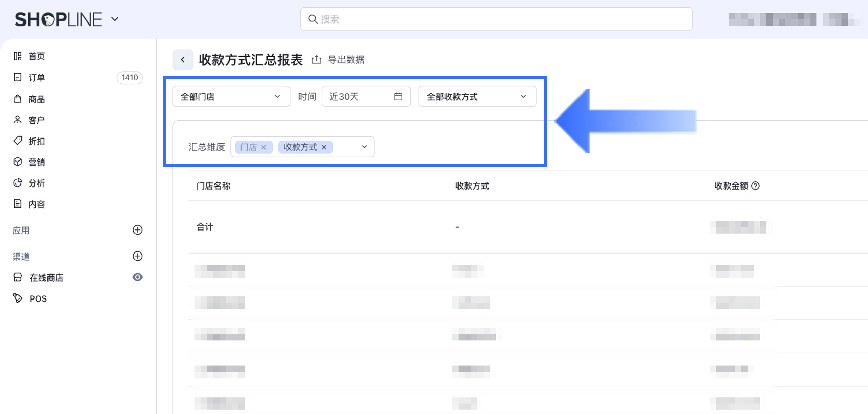Click the 门店名称 column header
Image resolution: width=868 pixels, height=414 pixels.
[x=213, y=186]
